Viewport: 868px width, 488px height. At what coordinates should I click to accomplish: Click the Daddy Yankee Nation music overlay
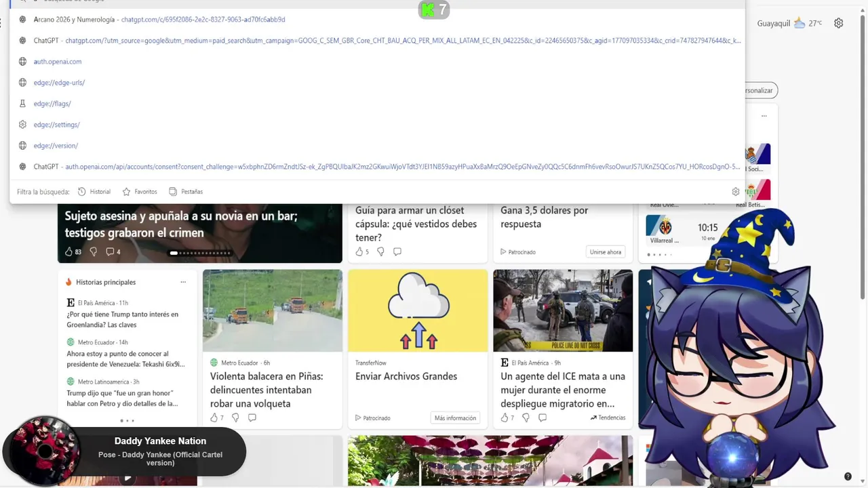point(124,451)
